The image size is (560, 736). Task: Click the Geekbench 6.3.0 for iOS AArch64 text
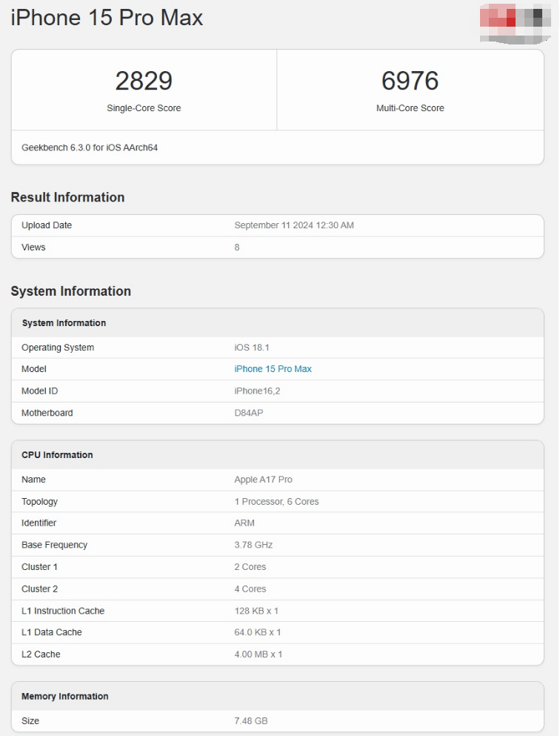point(90,147)
